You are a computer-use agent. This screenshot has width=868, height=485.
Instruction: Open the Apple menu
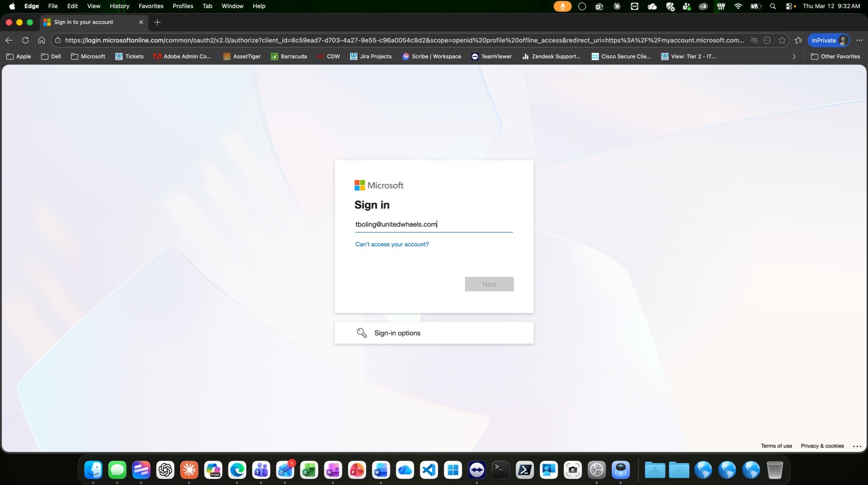pos(12,6)
